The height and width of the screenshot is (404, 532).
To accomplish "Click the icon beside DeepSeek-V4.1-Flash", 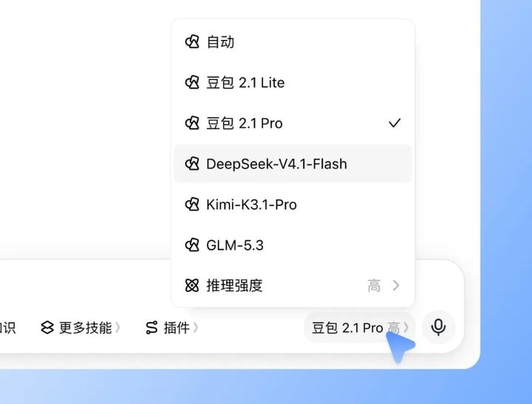I will click(192, 164).
